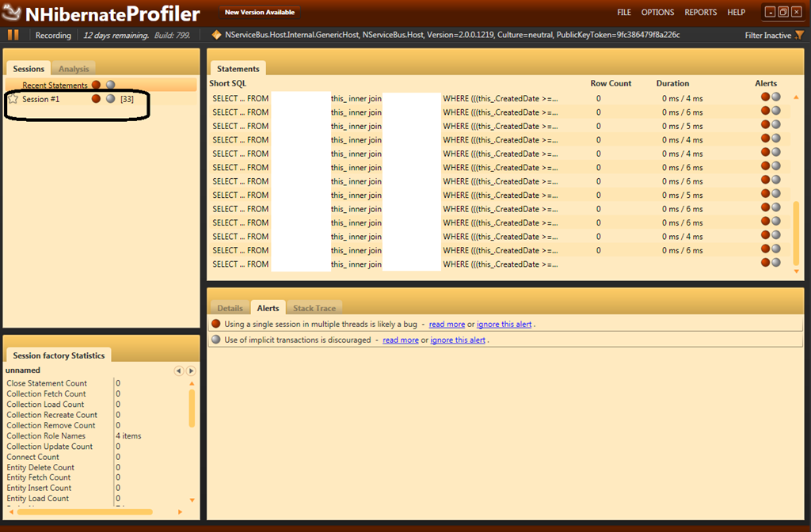The width and height of the screenshot is (811, 532).
Task: Star Session #1 in the sessions list
Action: tap(13, 99)
